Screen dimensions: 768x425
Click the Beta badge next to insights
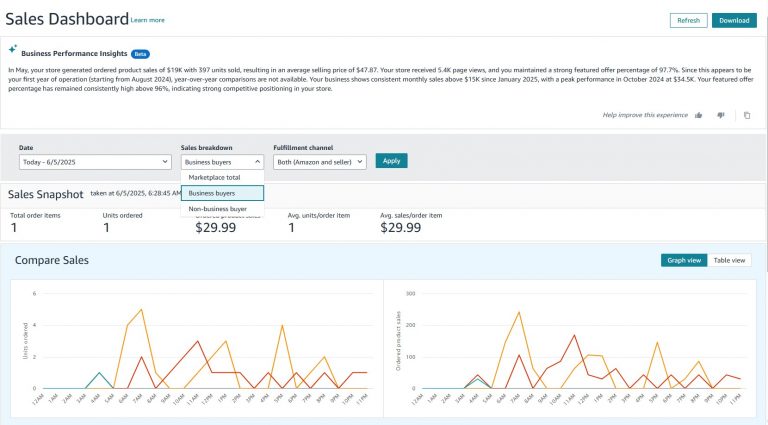pos(140,54)
